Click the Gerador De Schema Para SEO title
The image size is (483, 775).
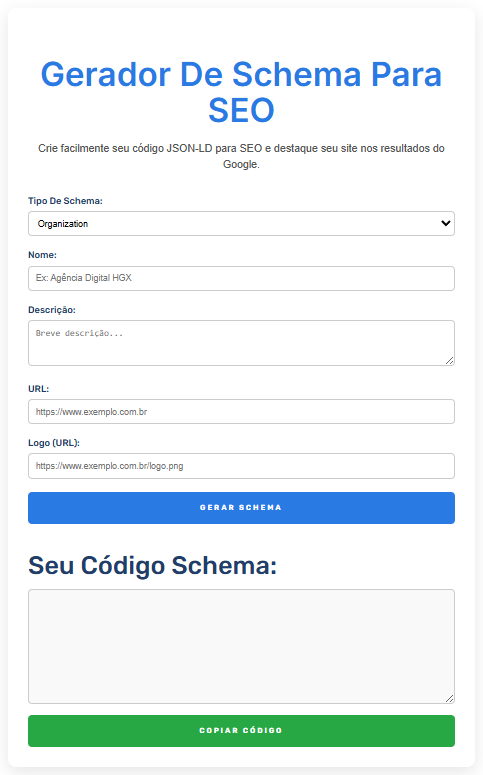click(x=241, y=92)
